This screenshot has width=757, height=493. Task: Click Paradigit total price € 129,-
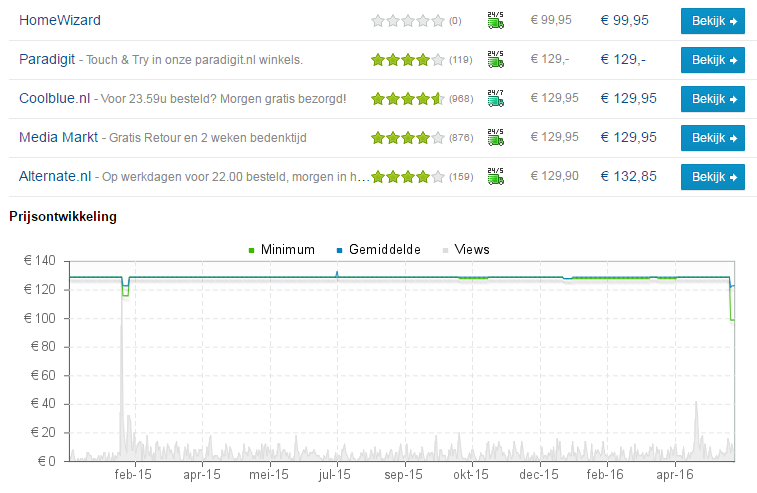pos(623,59)
